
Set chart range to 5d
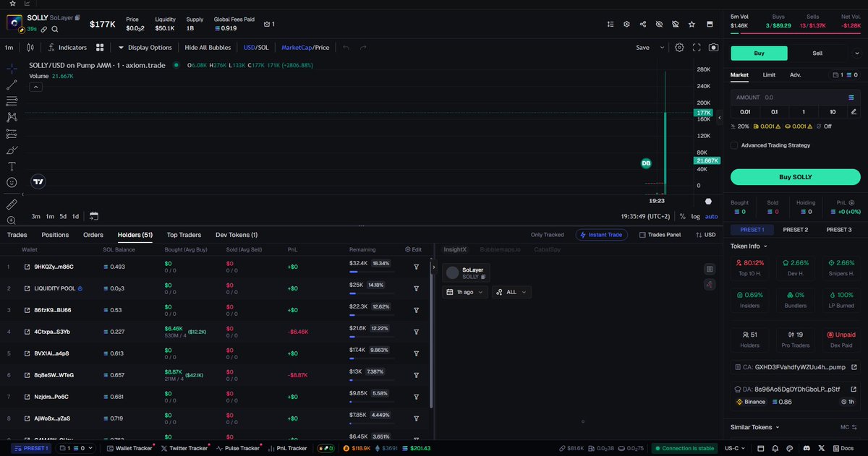pos(63,216)
